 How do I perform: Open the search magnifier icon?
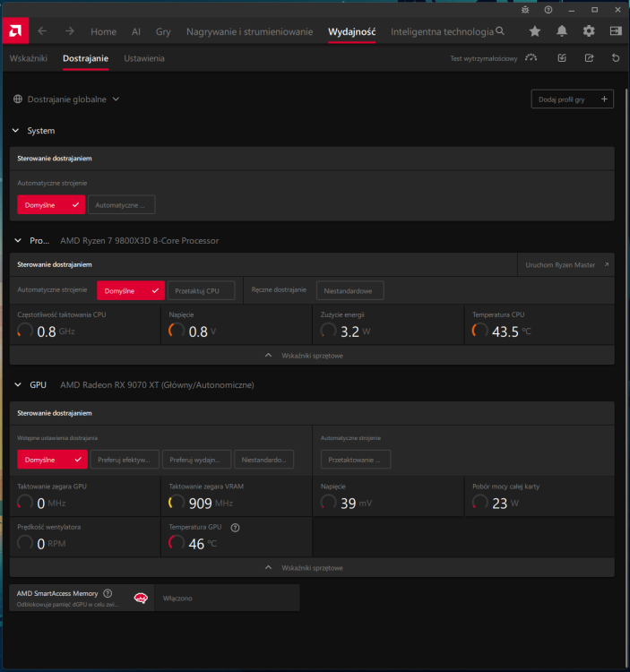click(x=500, y=31)
